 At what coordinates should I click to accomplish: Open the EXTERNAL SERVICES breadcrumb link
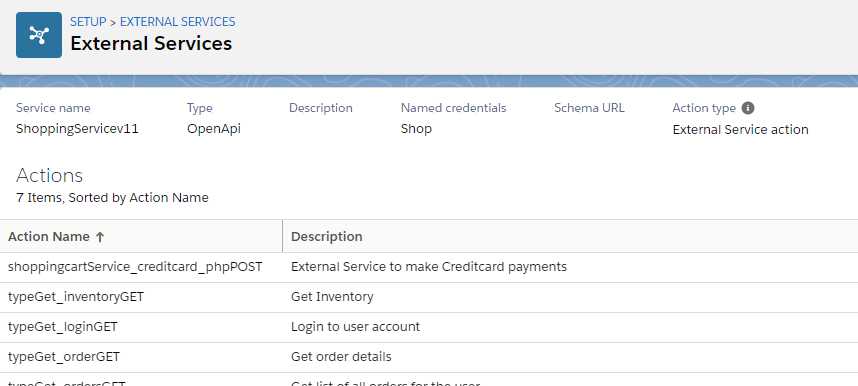(178, 22)
